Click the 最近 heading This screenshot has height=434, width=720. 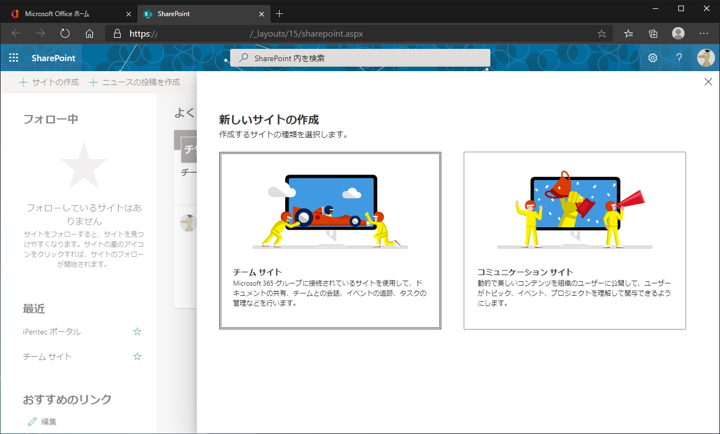(34, 309)
